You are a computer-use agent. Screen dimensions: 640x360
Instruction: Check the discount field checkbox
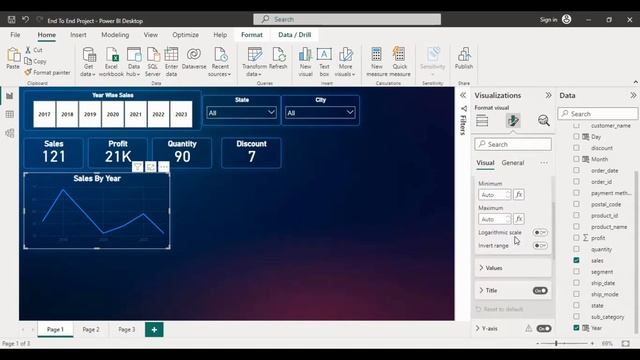pyautogui.click(x=576, y=148)
